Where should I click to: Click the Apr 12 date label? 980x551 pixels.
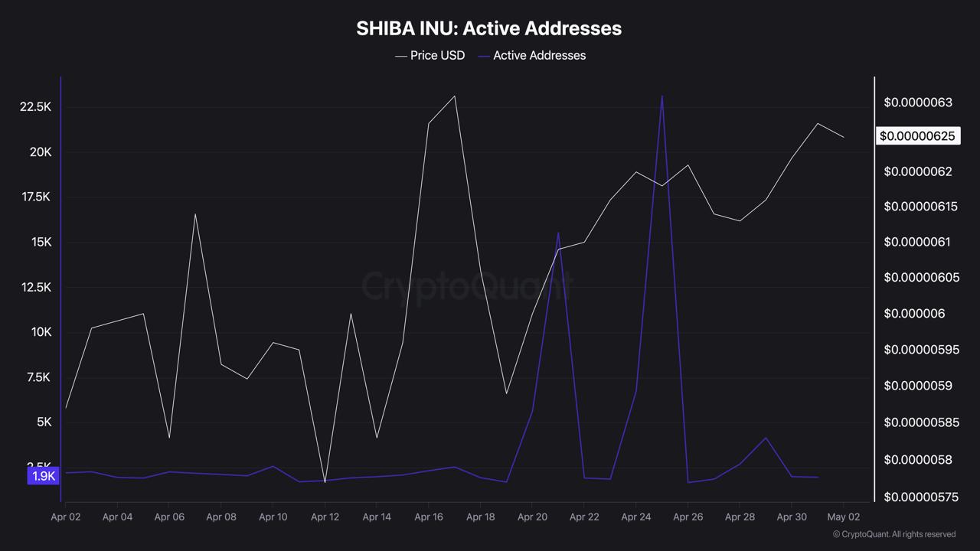pyautogui.click(x=325, y=517)
